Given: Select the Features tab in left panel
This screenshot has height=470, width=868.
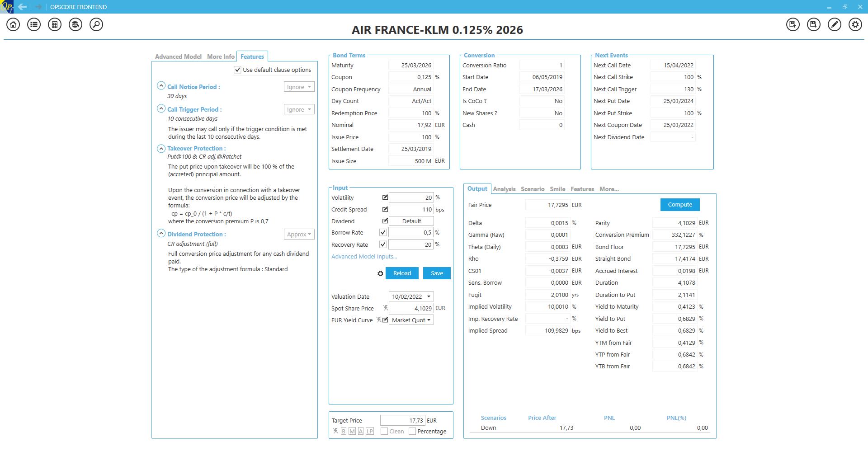Looking at the screenshot, I should pos(252,56).
